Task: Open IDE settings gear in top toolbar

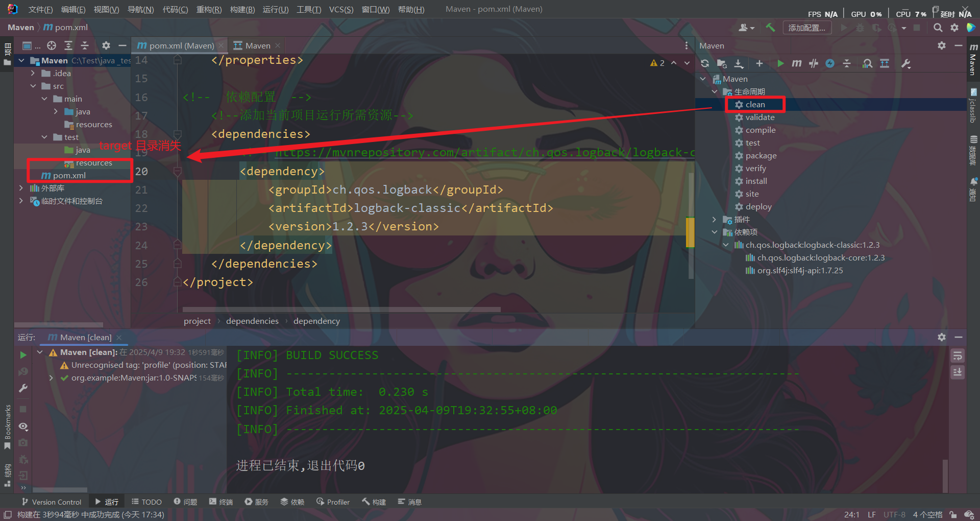Action: click(954, 28)
